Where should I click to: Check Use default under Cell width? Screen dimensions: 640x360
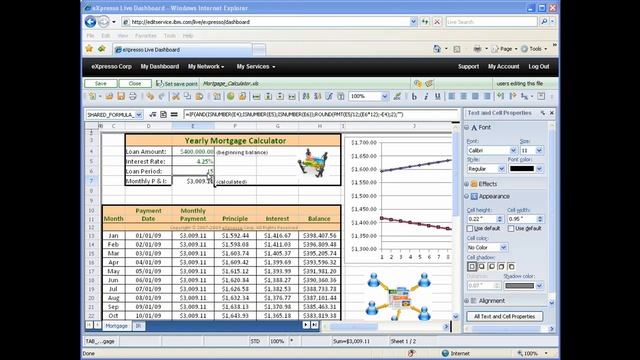(511, 229)
